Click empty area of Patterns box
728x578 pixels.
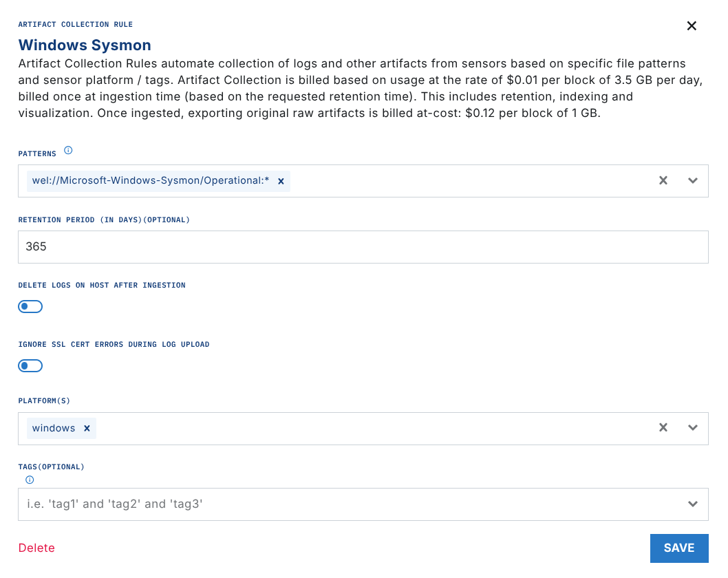coord(468,181)
